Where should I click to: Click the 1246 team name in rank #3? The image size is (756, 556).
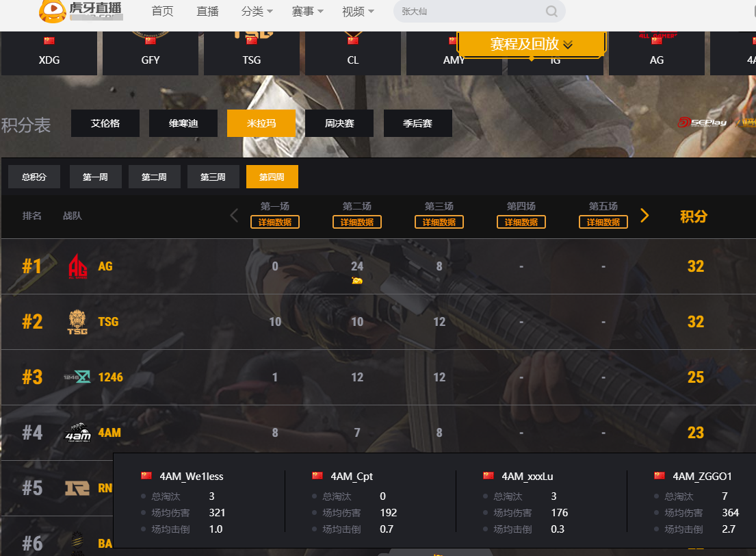pos(110,377)
